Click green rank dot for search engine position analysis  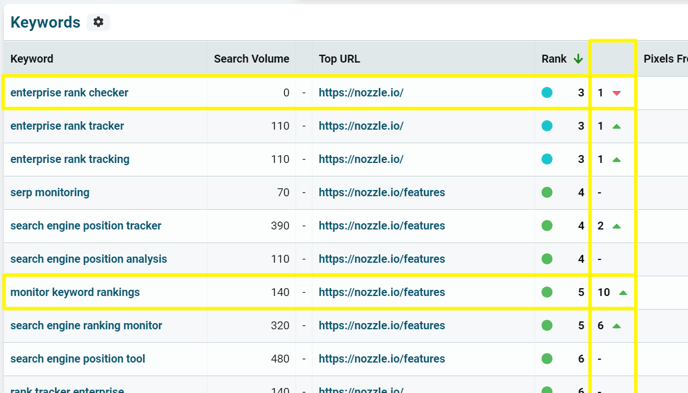pos(547,259)
